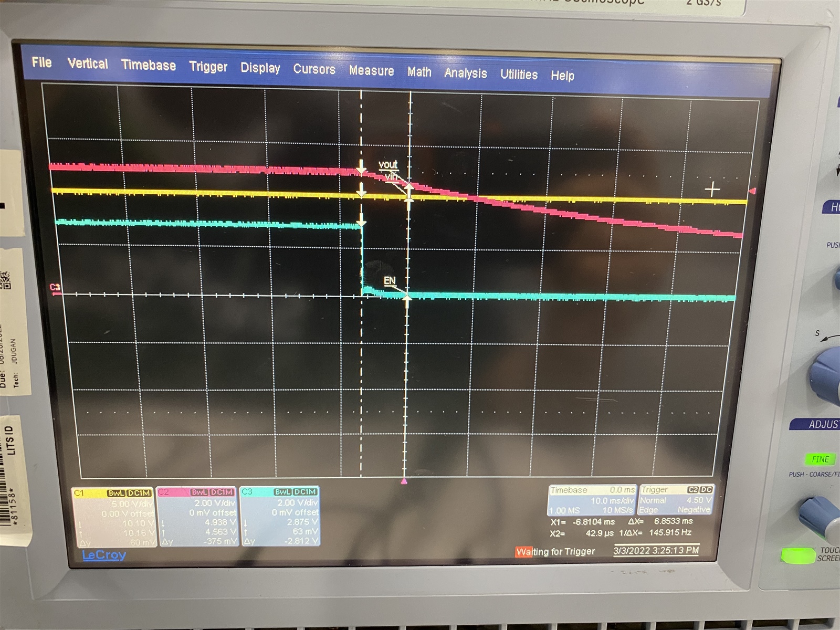
Task: Click C3 cursor reading 2.875 V
Action: click(x=302, y=522)
